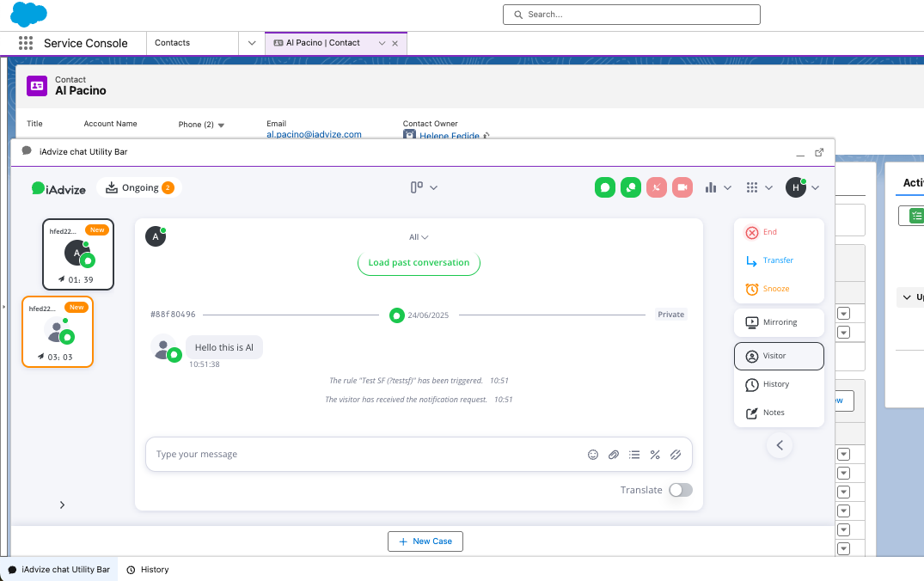Click the percent offer icon

(x=655, y=455)
